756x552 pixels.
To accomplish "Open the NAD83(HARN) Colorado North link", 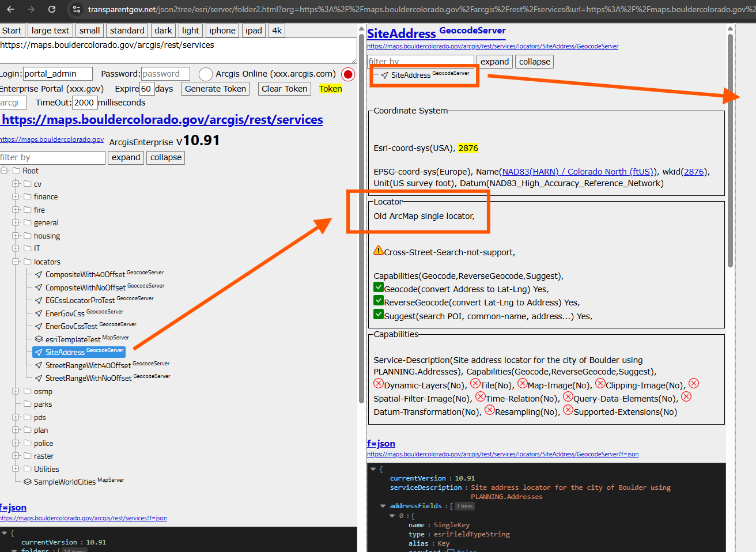I will point(577,172).
